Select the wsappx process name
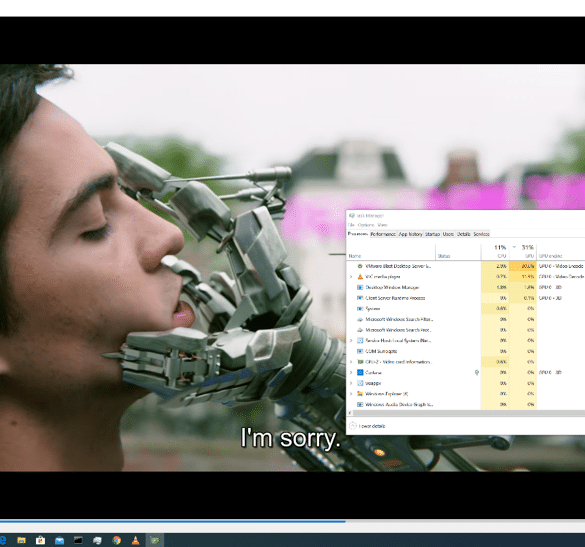The image size is (585, 547). point(373,383)
